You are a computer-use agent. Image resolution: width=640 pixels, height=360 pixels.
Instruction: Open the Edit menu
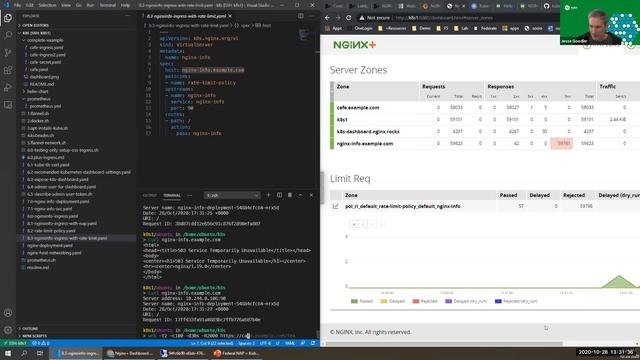point(30,5)
